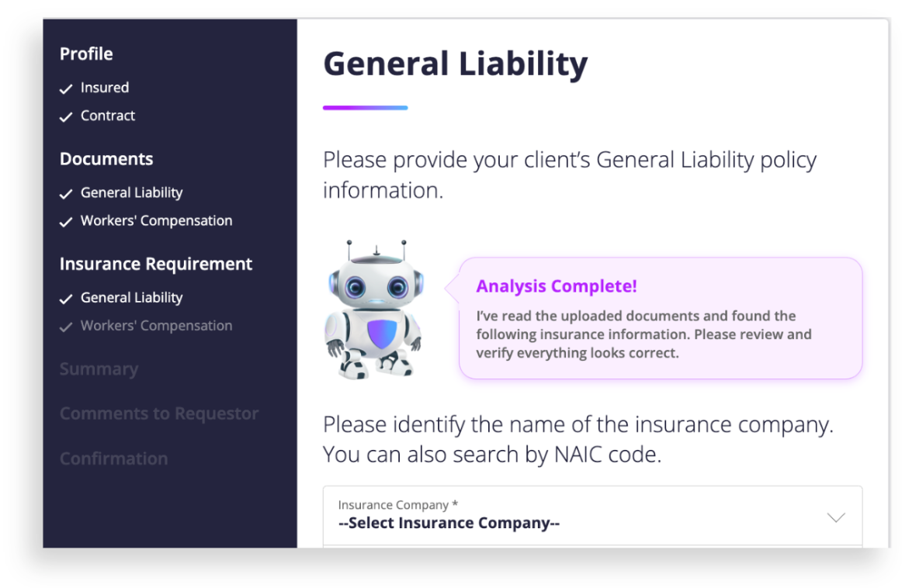902x588 pixels.
Task: Click checkmark beside Documents General Liability
Action: (x=66, y=194)
